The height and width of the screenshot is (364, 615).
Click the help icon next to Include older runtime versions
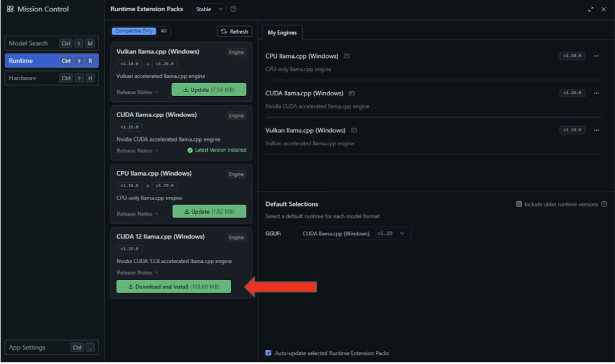pyautogui.click(x=604, y=204)
